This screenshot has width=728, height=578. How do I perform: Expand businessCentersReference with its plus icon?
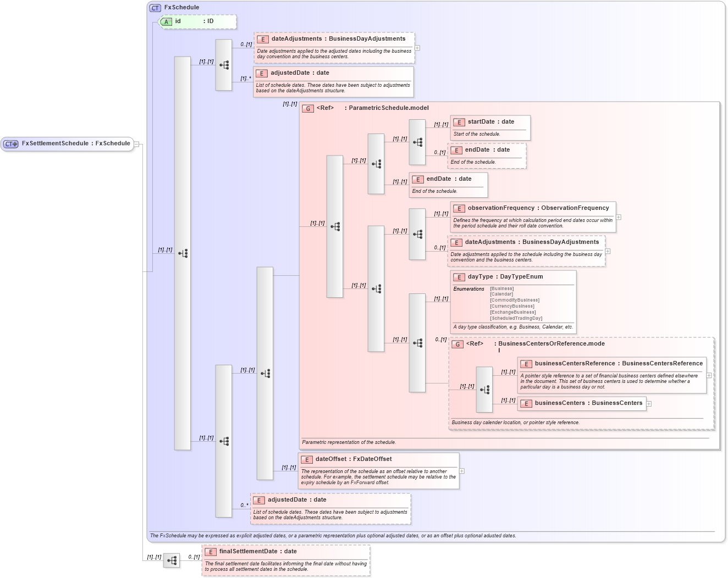click(709, 375)
